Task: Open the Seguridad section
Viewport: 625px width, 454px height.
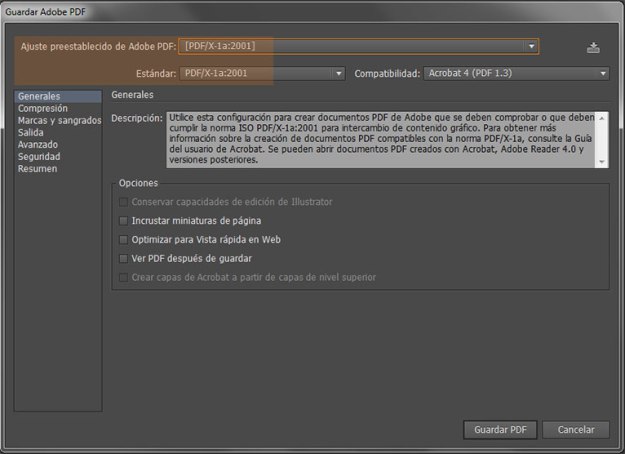Action: point(58,157)
